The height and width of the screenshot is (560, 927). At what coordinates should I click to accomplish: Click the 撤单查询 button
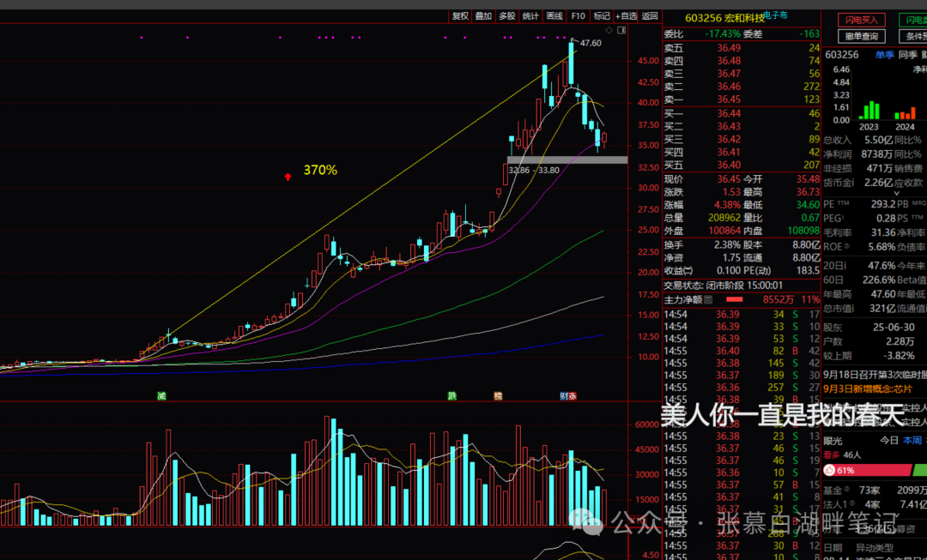[862, 37]
